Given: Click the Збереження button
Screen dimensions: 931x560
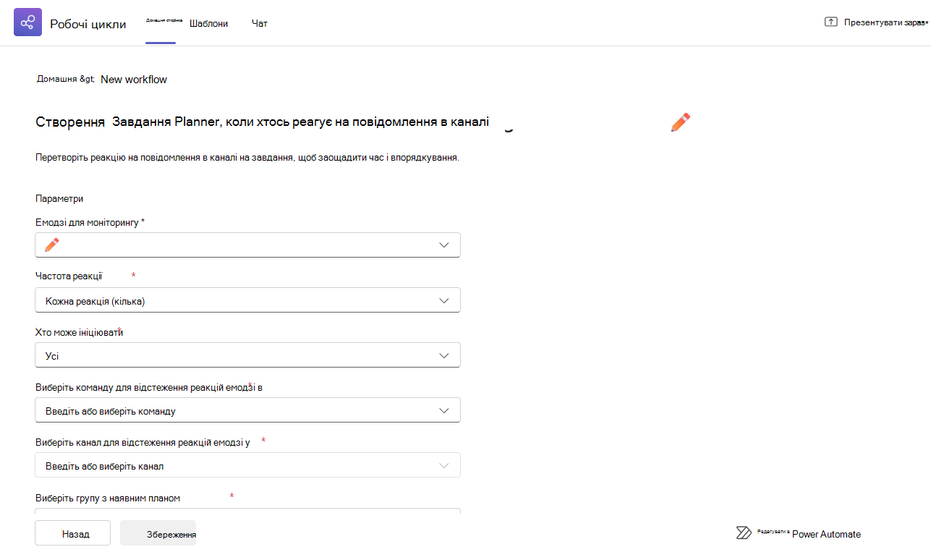Looking at the screenshot, I should click(x=158, y=533).
